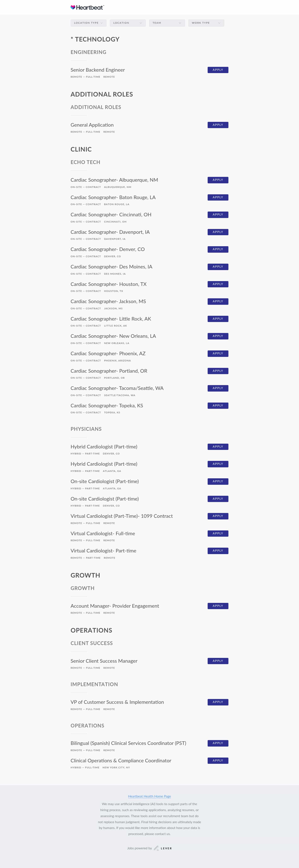Apply for Clinical Operations & Compliance Coordinator

point(218,760)
